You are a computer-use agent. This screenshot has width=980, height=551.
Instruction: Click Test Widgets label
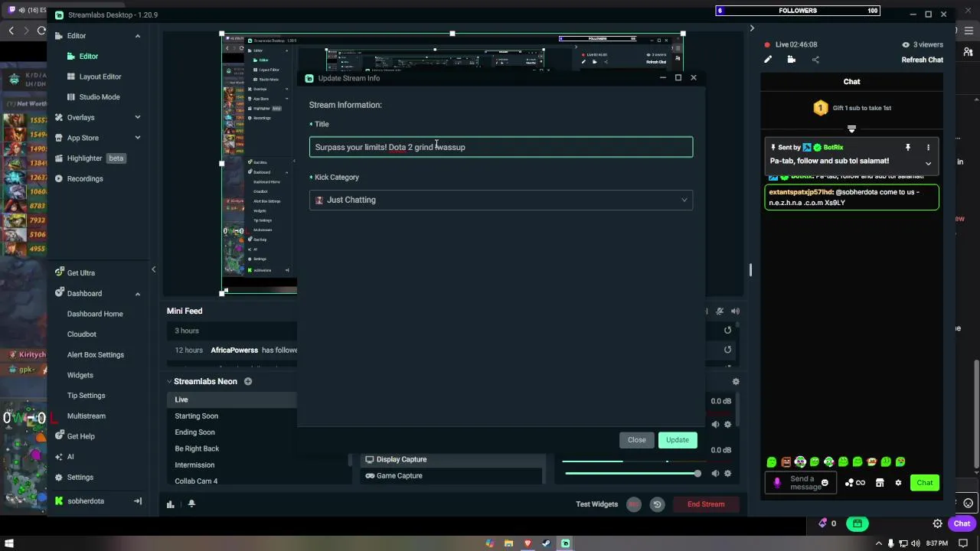pyautogui.click(x=596, y=504)
